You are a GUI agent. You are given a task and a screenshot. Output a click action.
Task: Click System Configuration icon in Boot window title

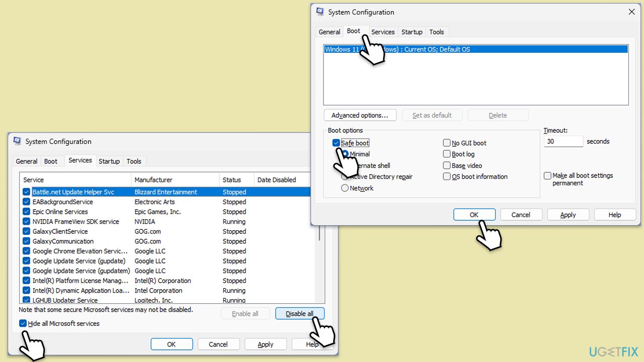pyautogui.click(x=320, y=12)
